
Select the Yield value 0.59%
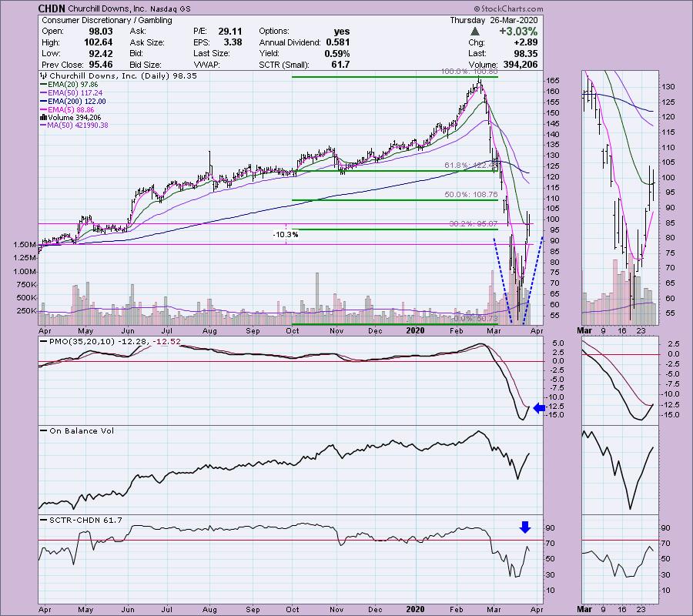click(x=336, y=53)
